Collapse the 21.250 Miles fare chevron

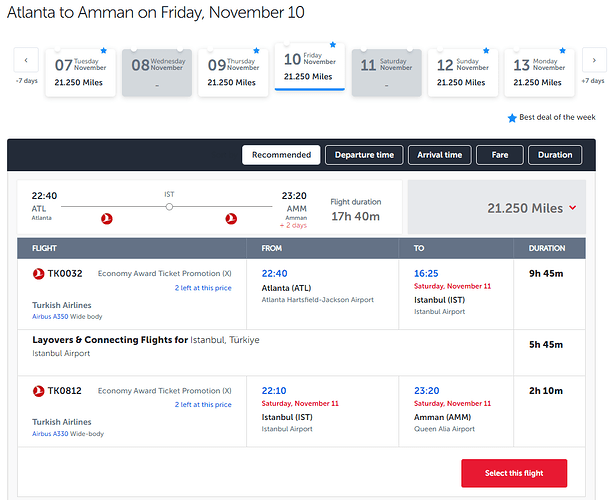(572, 208)
